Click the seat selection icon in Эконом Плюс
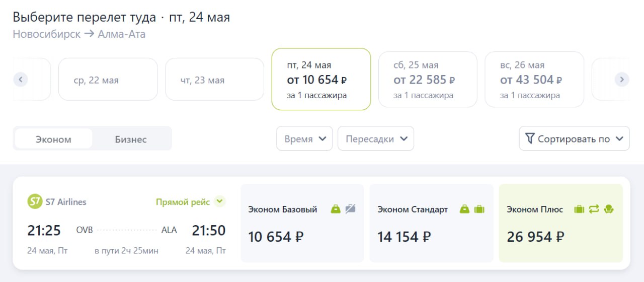Viewport: 644px width, 282px height. pyautogui.click(x=609, y=209)
